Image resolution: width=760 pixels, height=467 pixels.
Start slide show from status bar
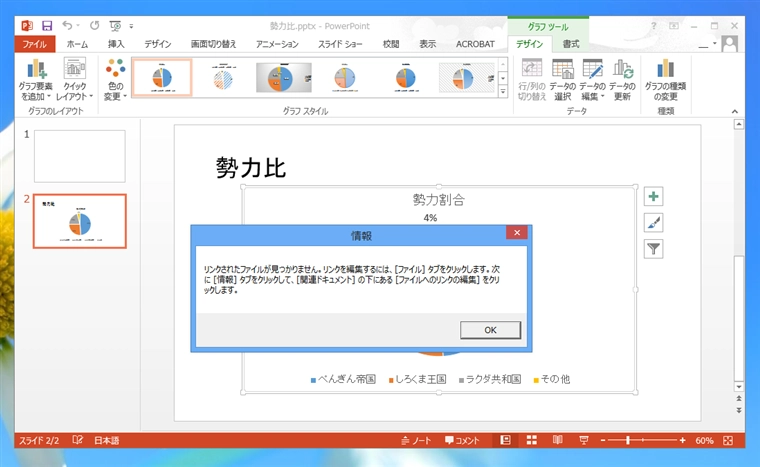point(584,440)
